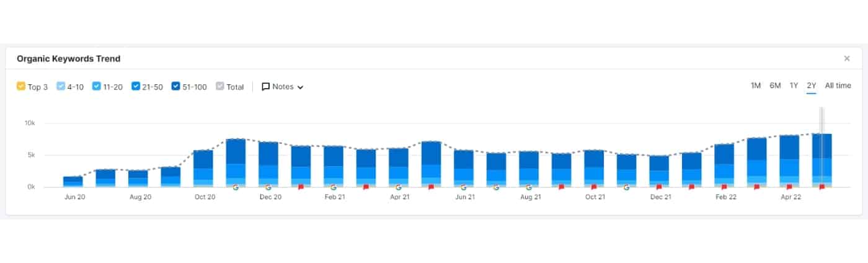The height and width of the screenshot is (263, 868).
Task: Click the Jun 20 bar in chart
Action: tap(73, 182)
